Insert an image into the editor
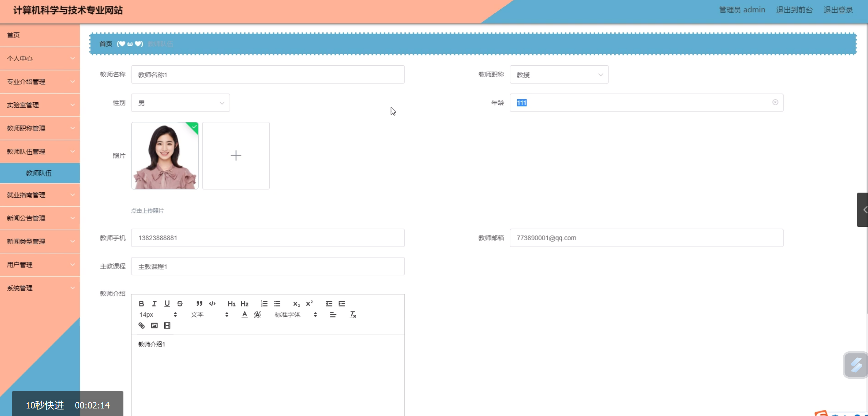This screenshot has height=416, width=868. [154, 325]
